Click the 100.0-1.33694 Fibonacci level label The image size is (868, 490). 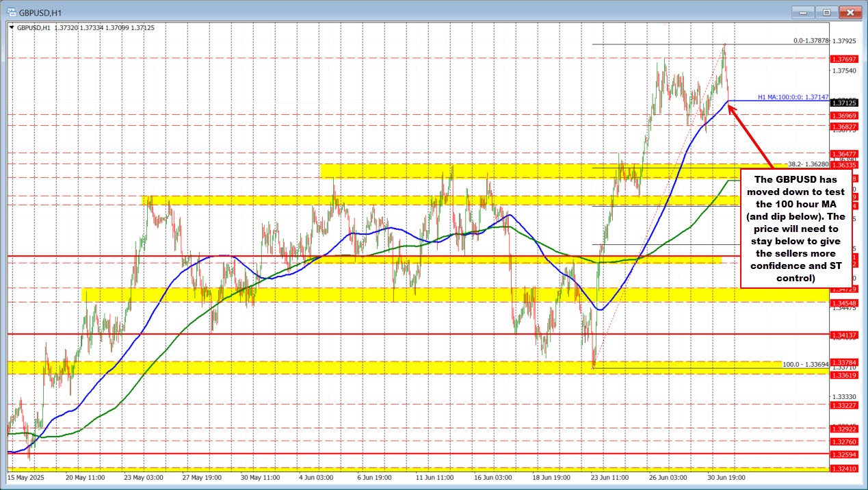[x=804, y=365]
